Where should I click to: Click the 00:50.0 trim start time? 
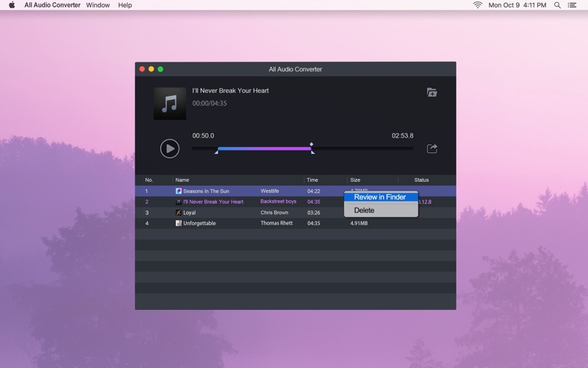coord(204,135)
